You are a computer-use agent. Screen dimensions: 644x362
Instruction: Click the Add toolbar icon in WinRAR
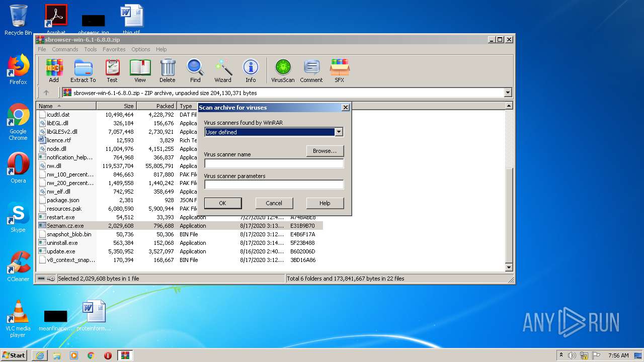pyautogui.click(x=54, y=71)
